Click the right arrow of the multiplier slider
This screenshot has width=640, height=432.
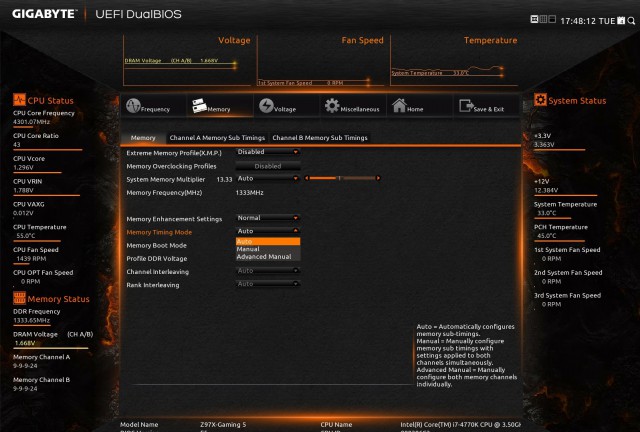coord(378,178)
